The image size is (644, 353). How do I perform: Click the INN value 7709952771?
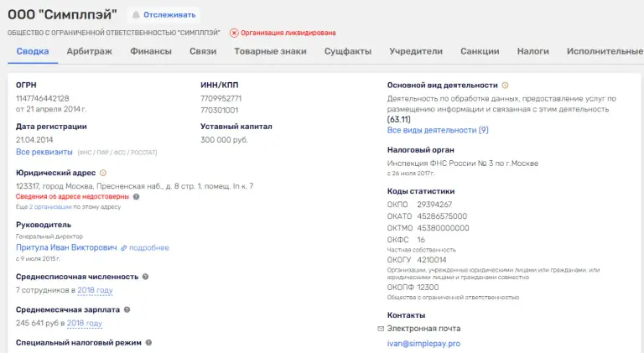(x=221, y=98)
